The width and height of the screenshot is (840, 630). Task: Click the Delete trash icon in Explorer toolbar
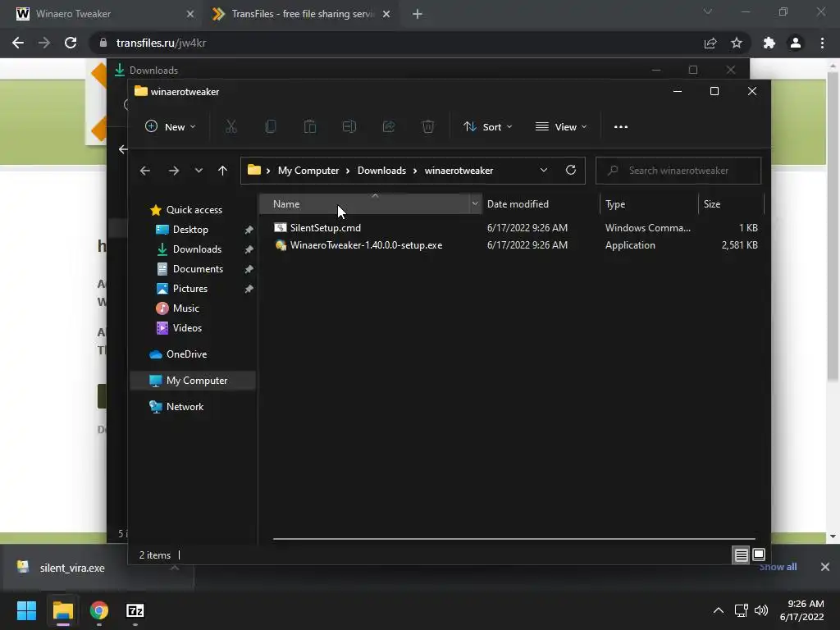click(x=427, y=126)
